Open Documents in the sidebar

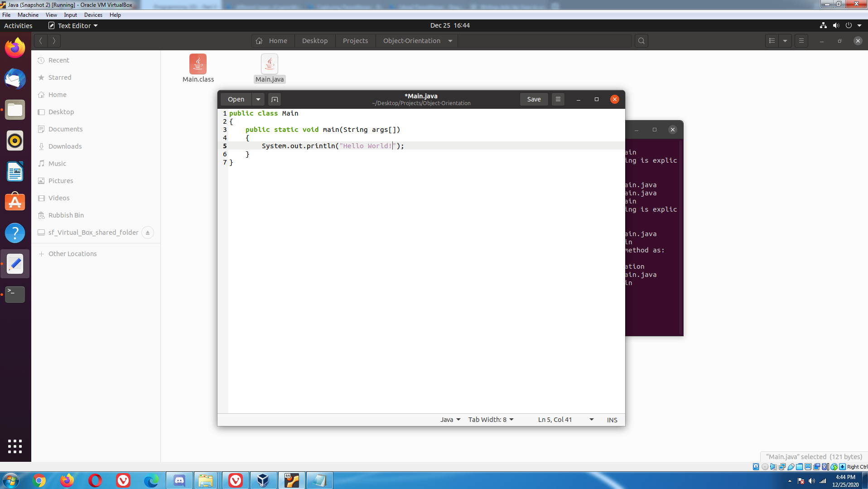(x=96, y=129)
